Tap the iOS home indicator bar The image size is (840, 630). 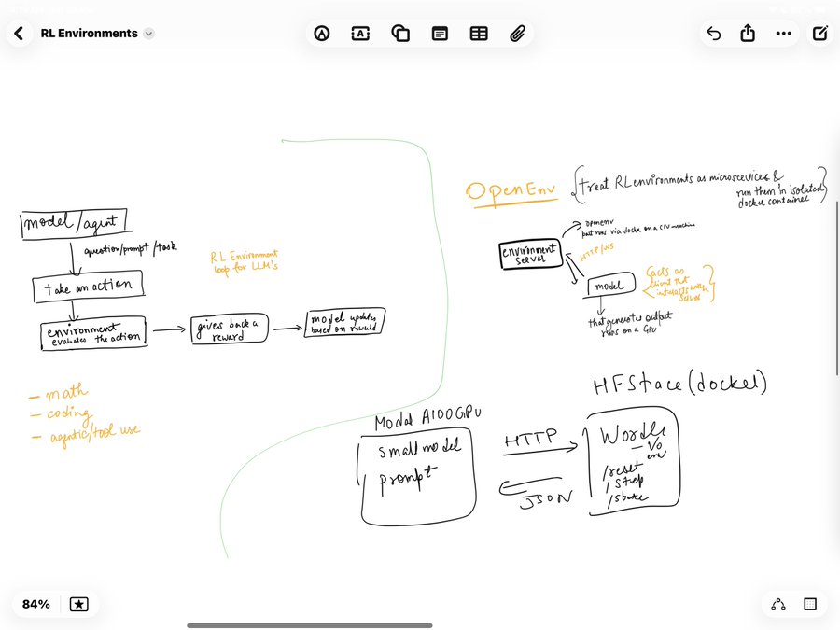point(309,625)
